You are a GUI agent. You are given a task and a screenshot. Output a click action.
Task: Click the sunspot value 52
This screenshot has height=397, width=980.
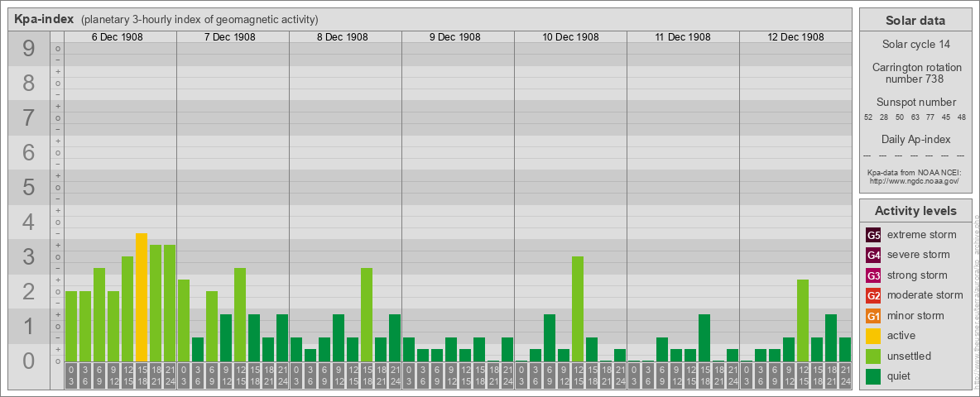click(x=868, y=117)
